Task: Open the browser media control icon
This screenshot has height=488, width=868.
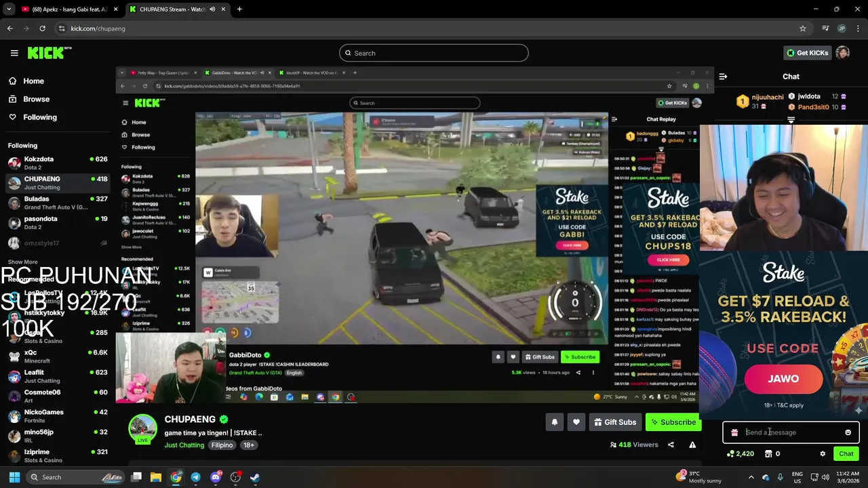Action: pos(825,28)
